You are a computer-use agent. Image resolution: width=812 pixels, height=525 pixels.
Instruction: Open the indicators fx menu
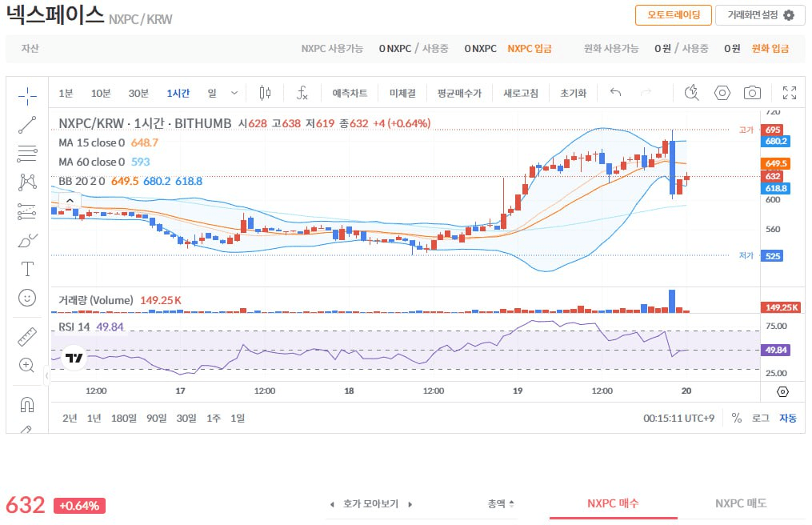click(302, 93)
